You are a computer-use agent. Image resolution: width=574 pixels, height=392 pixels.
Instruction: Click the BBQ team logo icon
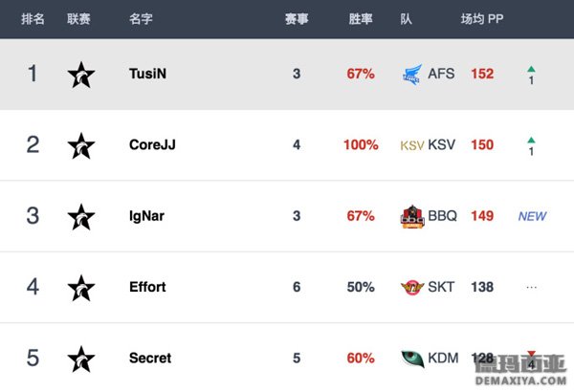412,216
